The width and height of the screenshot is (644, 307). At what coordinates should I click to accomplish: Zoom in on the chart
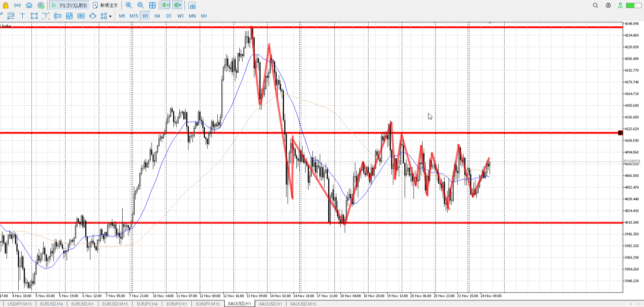129,5
